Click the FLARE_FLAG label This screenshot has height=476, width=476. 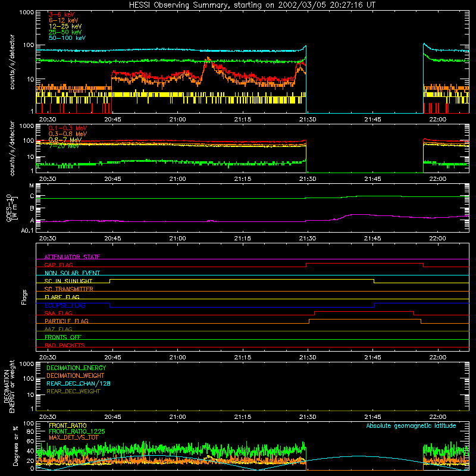point(62,297)
